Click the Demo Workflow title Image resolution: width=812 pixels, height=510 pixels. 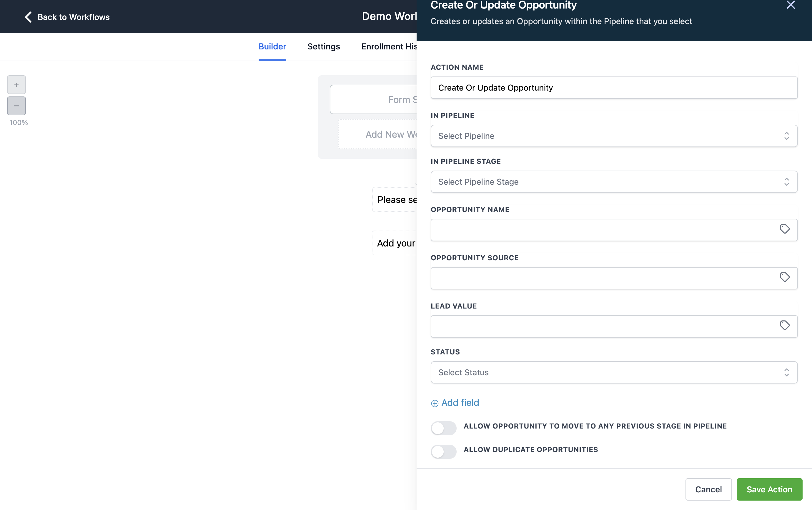pos(389,16)
